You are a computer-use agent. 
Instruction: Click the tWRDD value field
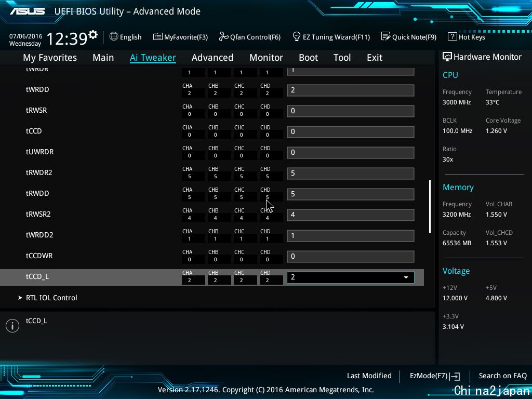pyautogui.click(x=351, y=90)
